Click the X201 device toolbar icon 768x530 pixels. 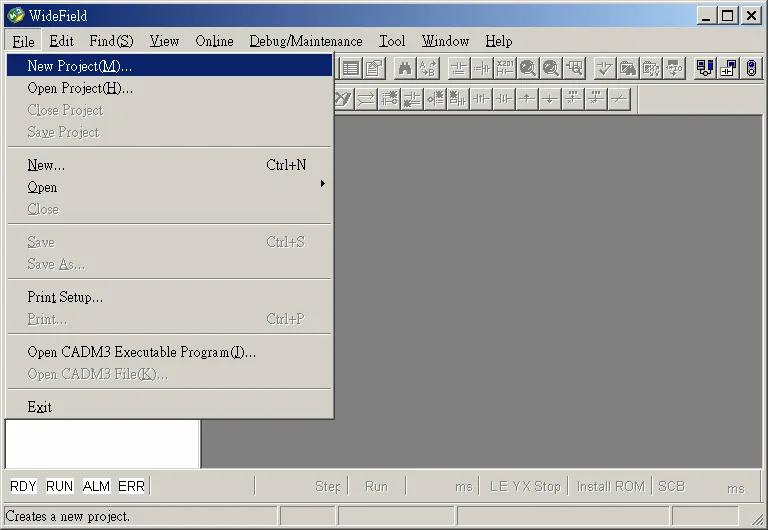504,69
